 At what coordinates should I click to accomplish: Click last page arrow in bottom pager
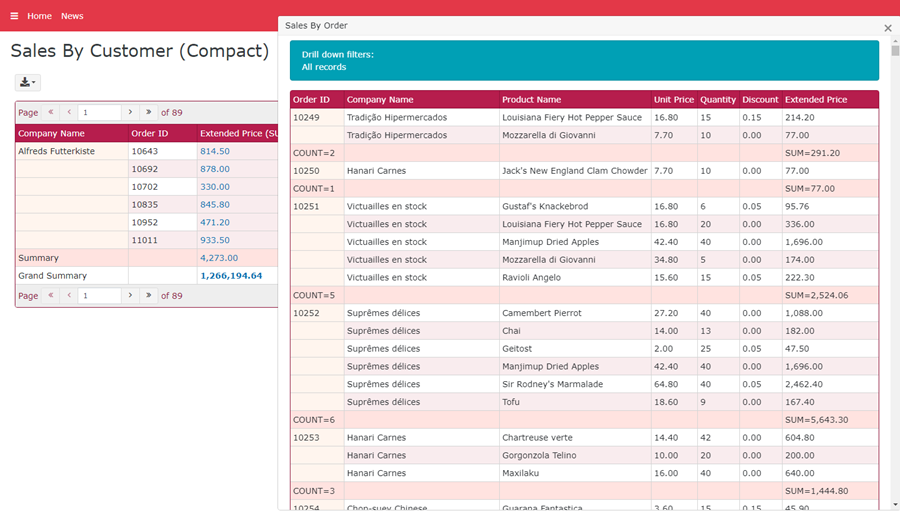pos(148,296)
